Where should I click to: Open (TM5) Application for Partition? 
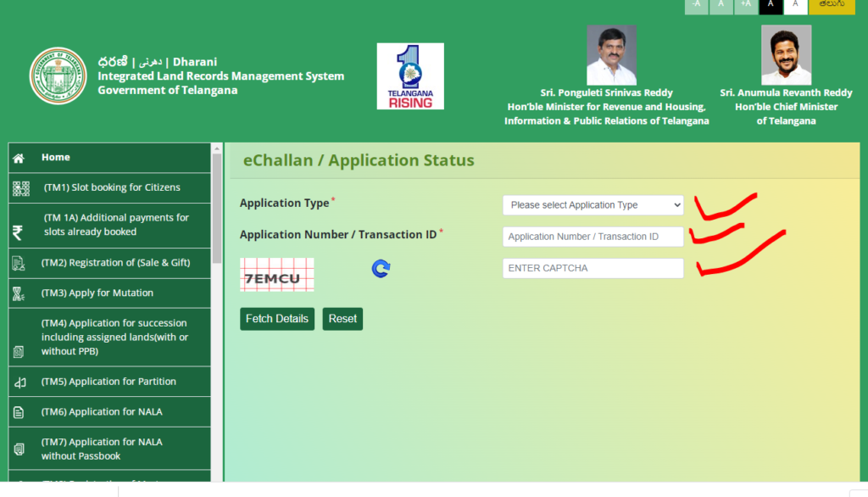pyautogui.click(x=109, y=382)
